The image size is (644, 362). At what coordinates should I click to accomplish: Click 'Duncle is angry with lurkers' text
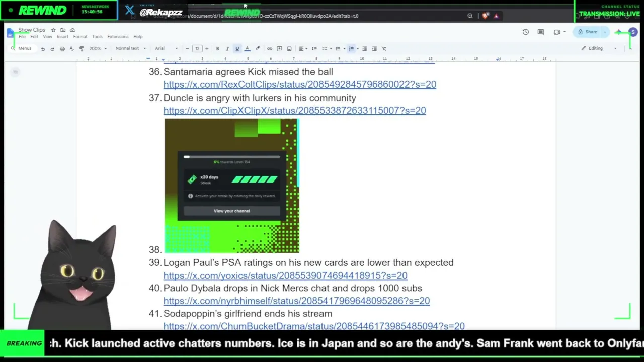coord(260,98)
